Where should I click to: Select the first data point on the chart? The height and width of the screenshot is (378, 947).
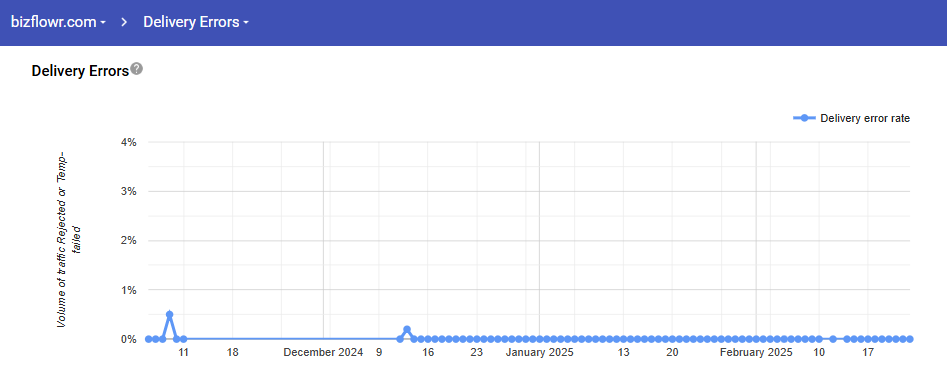149,339
